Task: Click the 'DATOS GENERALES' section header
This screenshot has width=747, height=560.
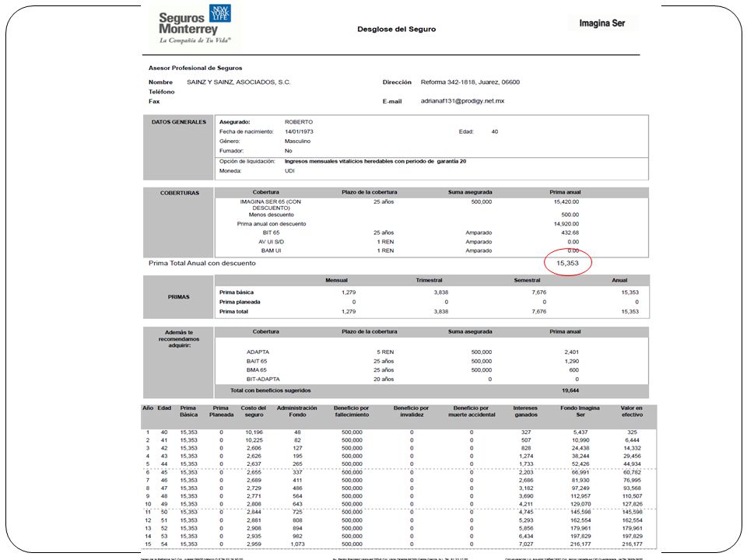Action: 179,122
